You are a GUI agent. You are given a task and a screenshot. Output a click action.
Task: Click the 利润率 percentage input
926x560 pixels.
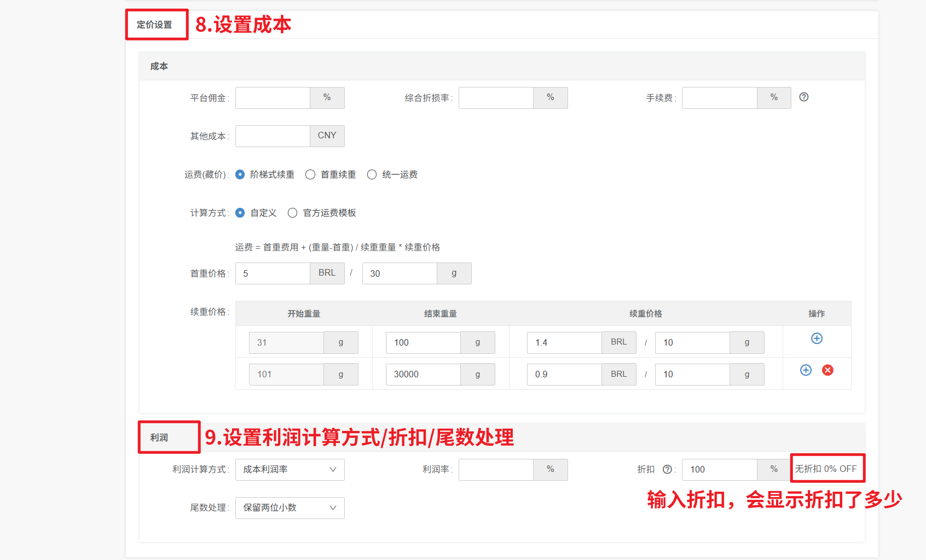click(x=496, y=470)
